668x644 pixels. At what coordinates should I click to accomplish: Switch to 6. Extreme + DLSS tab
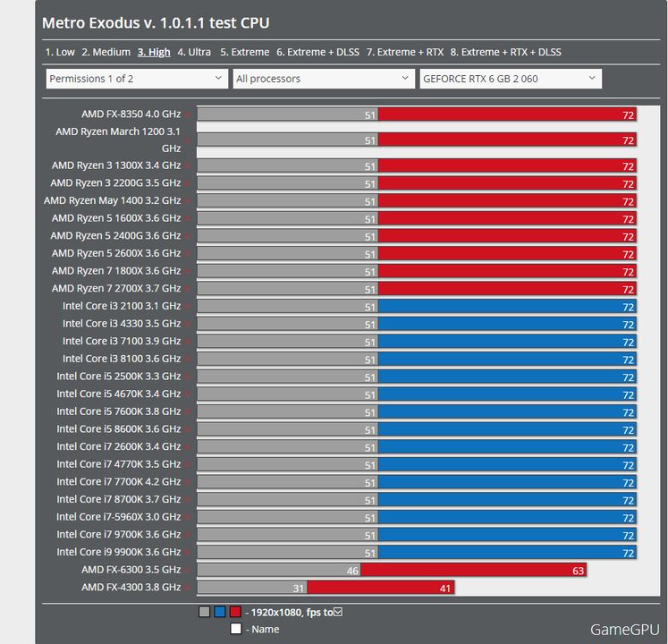point(317,52)
